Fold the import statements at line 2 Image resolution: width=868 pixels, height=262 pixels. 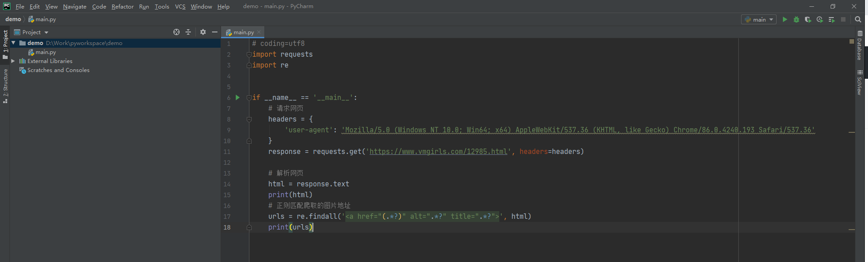[249, 54]
